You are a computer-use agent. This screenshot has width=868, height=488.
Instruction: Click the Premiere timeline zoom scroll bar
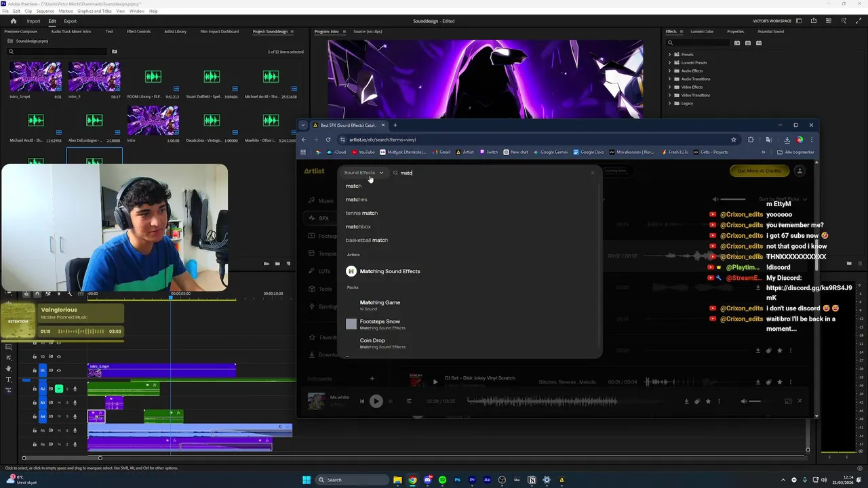pyautogui.click(x=62, y=457)
